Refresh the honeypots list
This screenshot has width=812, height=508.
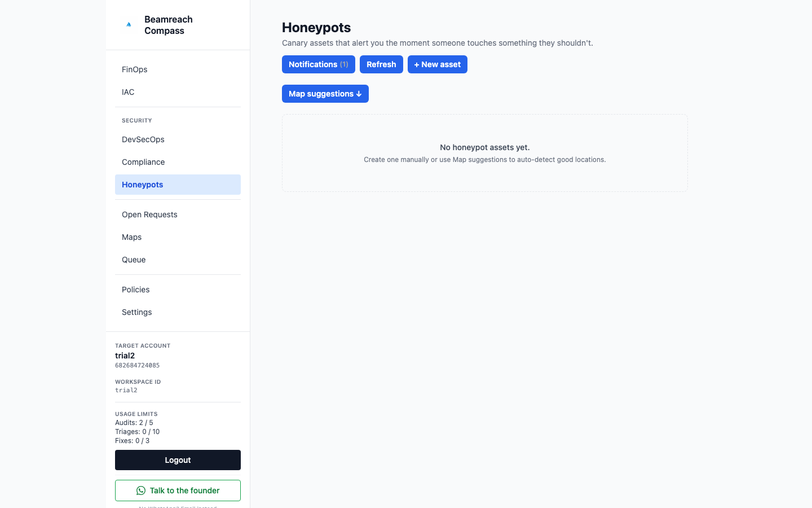coord(381,64)
